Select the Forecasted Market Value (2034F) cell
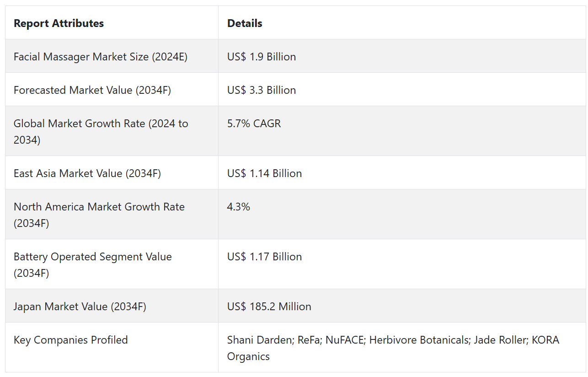The height and width of the screenshot is (377, 588). (x=92, y=90)
